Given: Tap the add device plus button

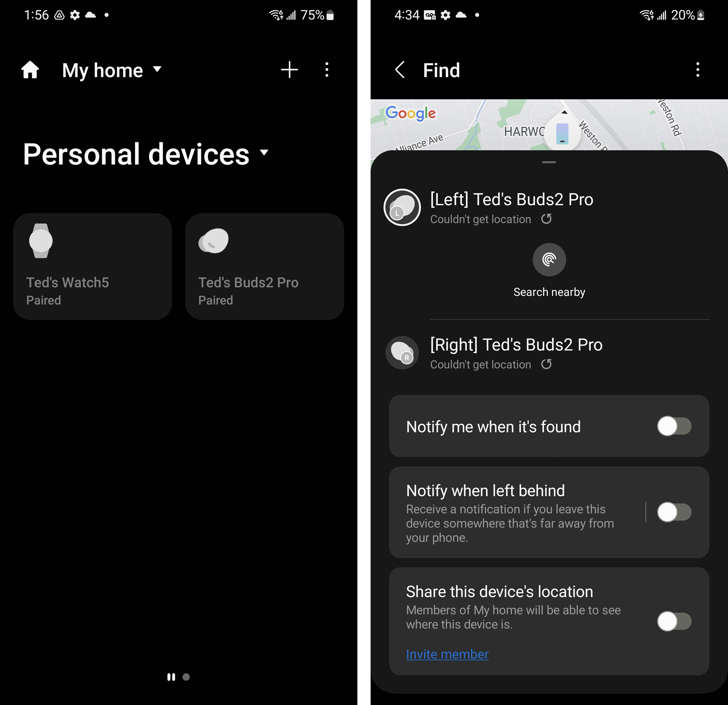Looking at the screenshot, I should [289, 70].
